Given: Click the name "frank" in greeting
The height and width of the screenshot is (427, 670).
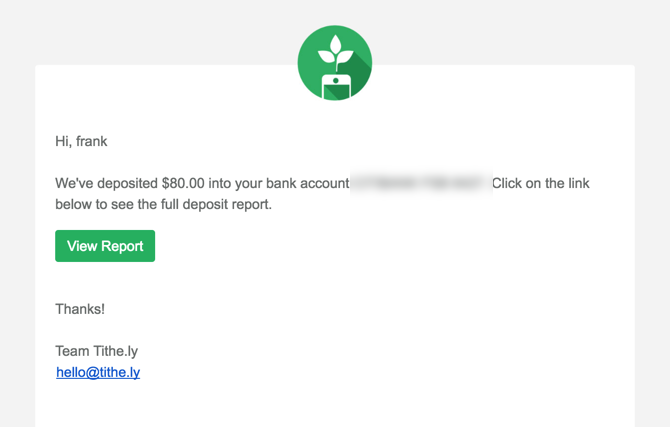Looking at the screenshot, I should coord(92,141).
